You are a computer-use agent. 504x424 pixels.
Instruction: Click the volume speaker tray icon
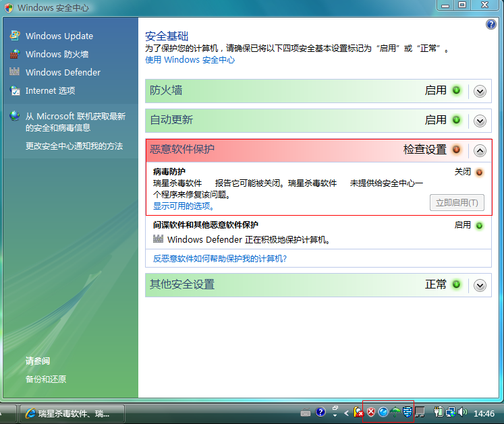462,412
